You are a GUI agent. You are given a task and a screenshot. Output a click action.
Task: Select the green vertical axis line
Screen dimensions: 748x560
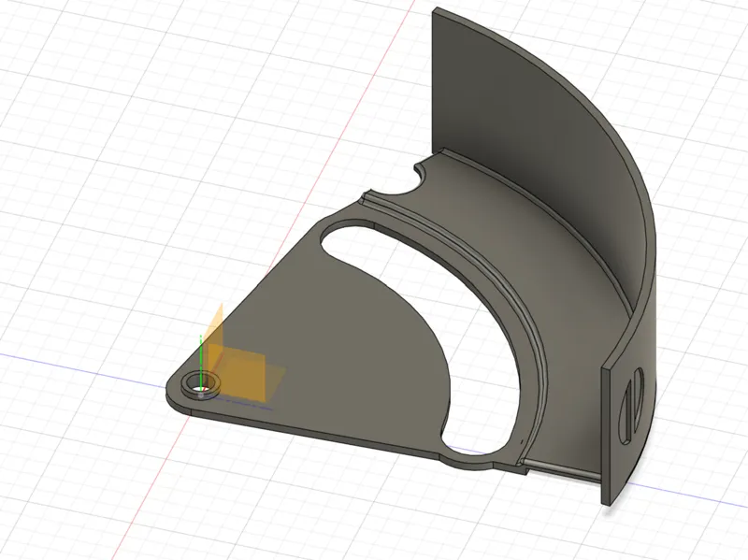[x=201, y=362]
